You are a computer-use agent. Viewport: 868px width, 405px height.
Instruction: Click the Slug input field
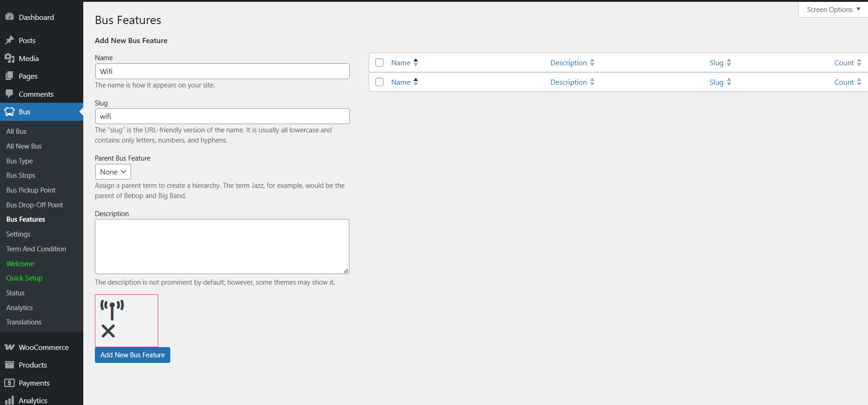coord(222,116)
